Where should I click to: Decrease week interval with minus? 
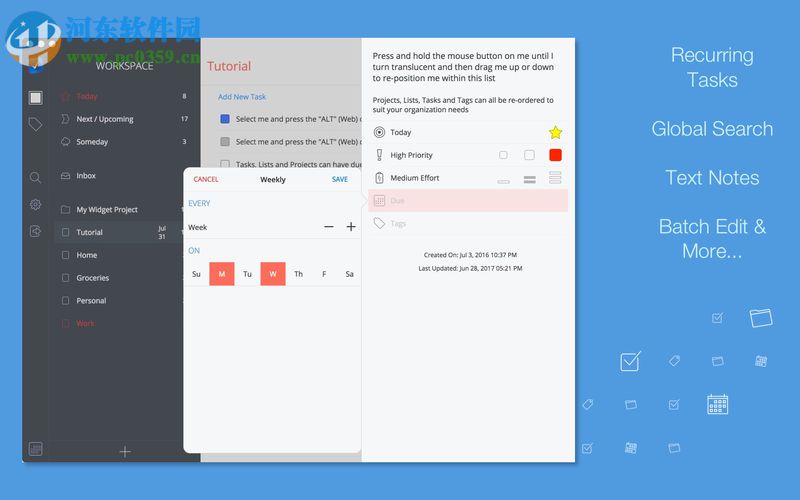tap(329, 227)
